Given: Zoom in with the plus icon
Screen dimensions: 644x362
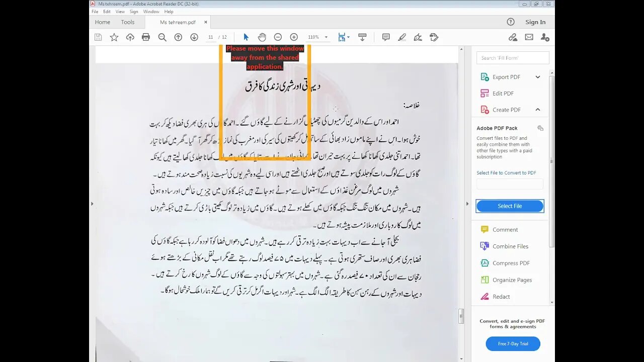Looking at the screenshot, I should (294, 37).
